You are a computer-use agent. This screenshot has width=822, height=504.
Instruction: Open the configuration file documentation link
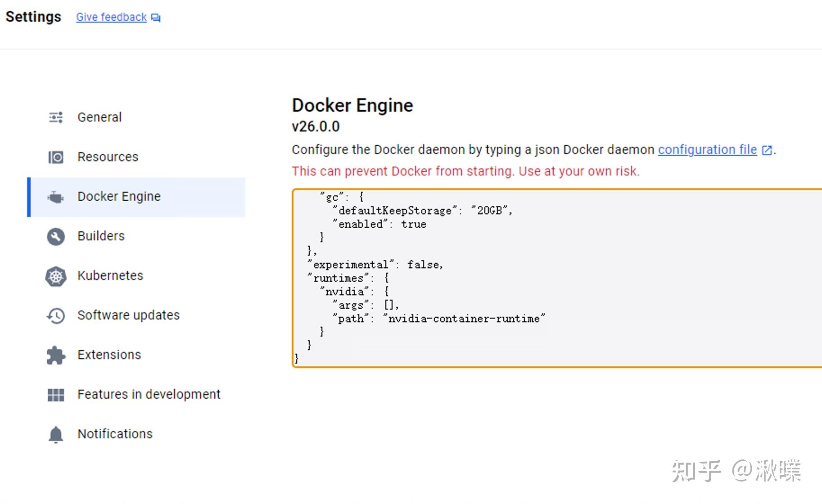[707, 149]
